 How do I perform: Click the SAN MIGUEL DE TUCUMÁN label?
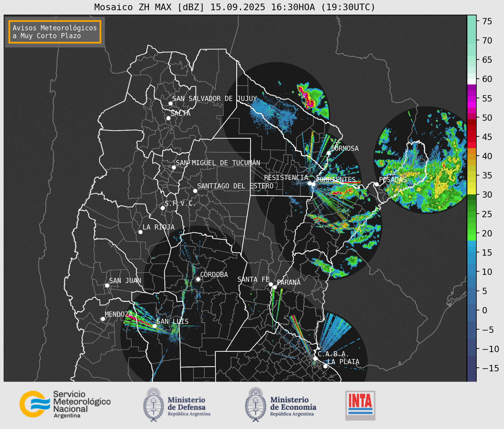coord(218,163)
